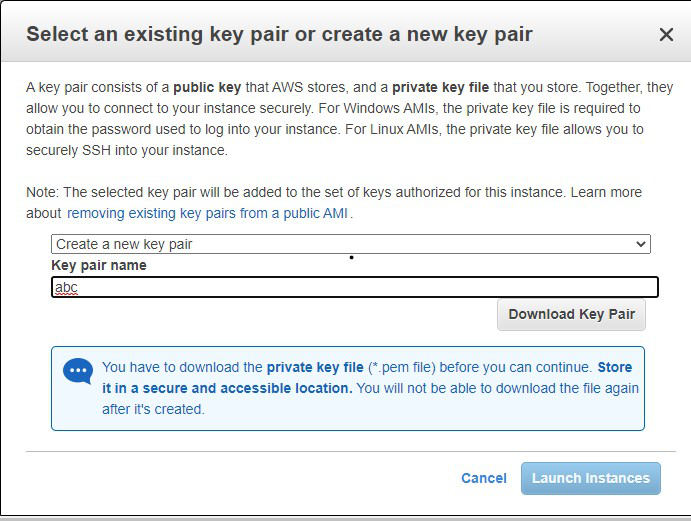Open removing existing key pairs link
Image resolution: width=691 pixels, height=521 pixels.
tap(209, 213)
